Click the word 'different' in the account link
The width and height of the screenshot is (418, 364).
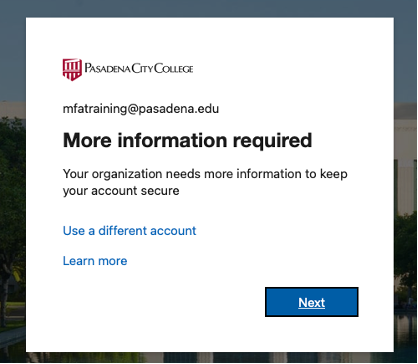tap(122, 231)
